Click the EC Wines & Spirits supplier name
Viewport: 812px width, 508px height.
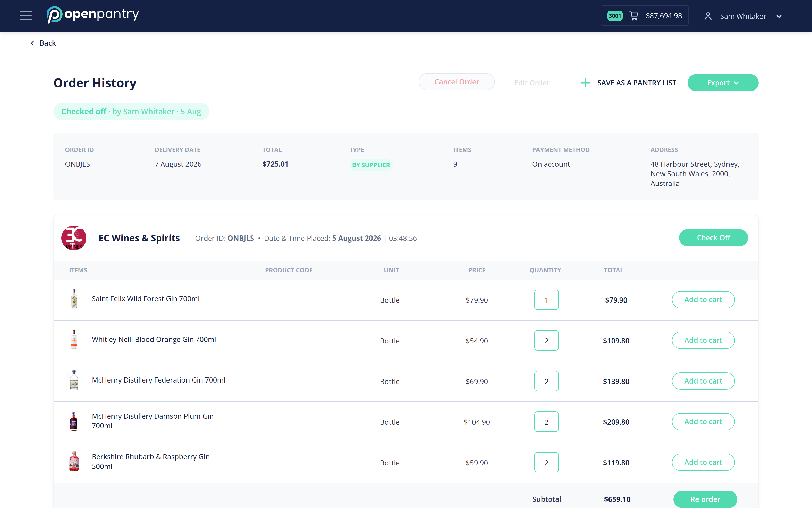pos(139,238)
